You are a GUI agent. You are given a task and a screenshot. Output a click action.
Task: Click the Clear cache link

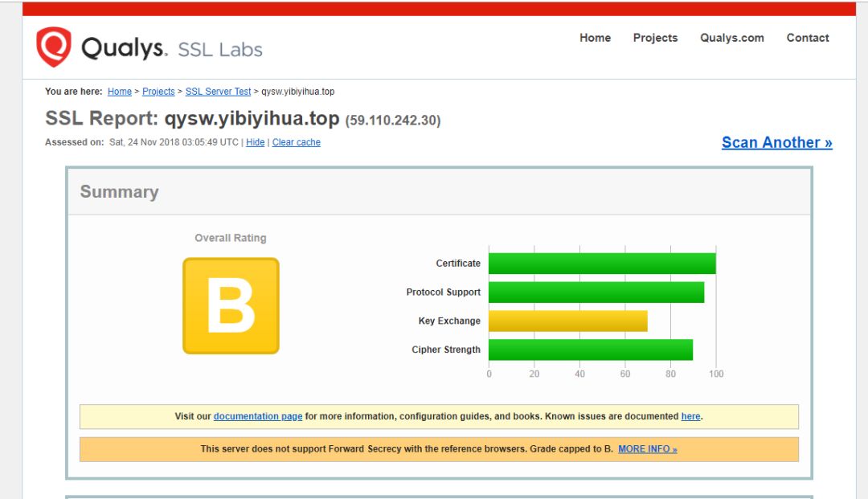tap(296, 142)
